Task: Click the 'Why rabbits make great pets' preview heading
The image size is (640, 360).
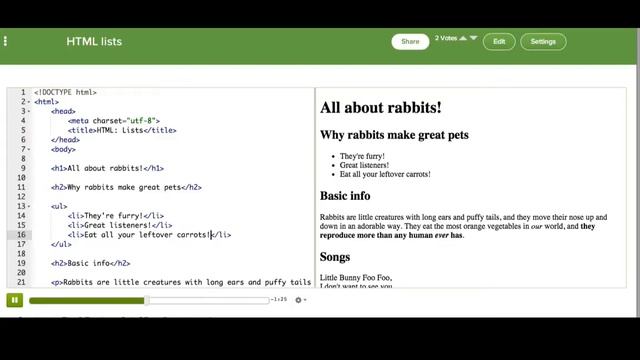Action: click(394, 135)
